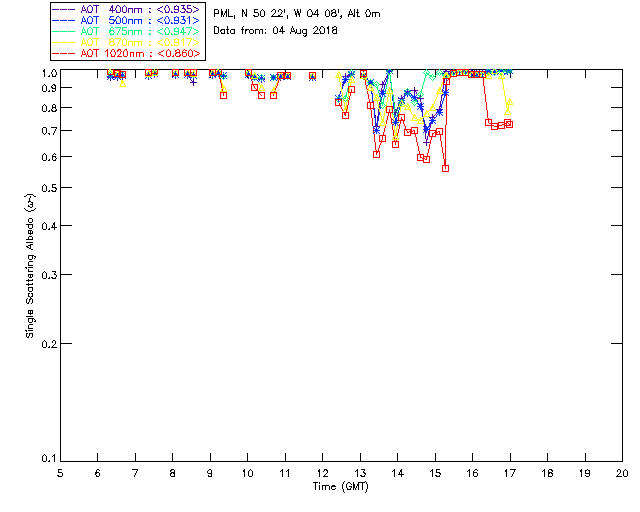Click the red 1020nm square marker near 13.4 at 0.6

pyautogui.click(x=376, y=154)
